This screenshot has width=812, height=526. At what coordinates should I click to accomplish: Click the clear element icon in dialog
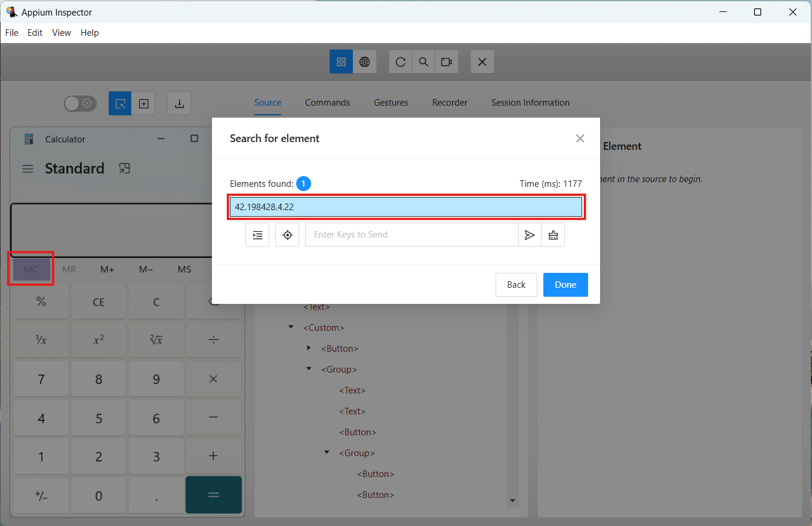click(553, 235)
